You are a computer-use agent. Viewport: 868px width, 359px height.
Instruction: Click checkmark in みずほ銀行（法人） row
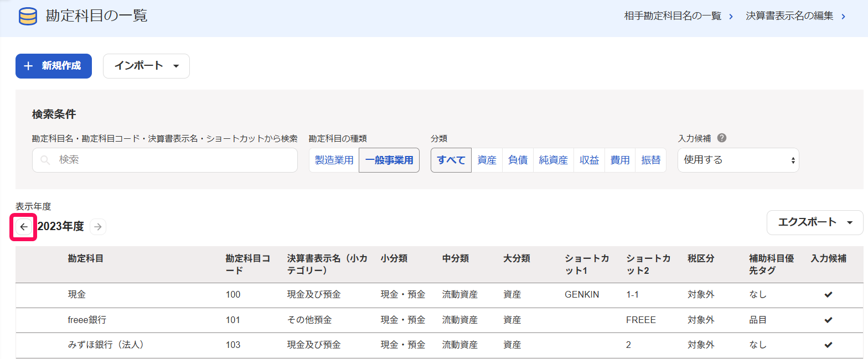[x=828, y=345]
